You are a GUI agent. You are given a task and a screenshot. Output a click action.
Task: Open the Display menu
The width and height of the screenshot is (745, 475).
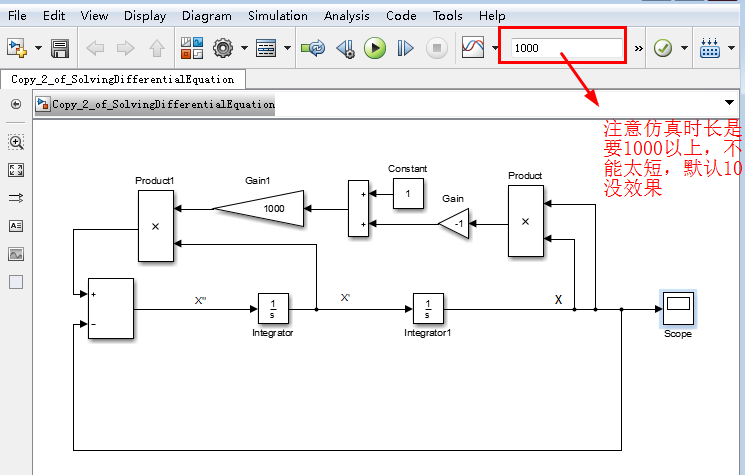[145, 16]
